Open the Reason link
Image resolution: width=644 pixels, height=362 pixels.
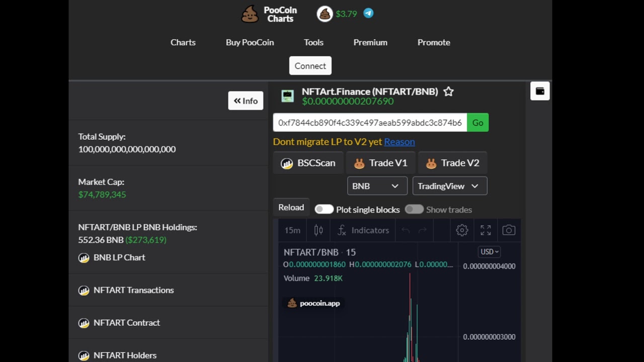point(399,142)
